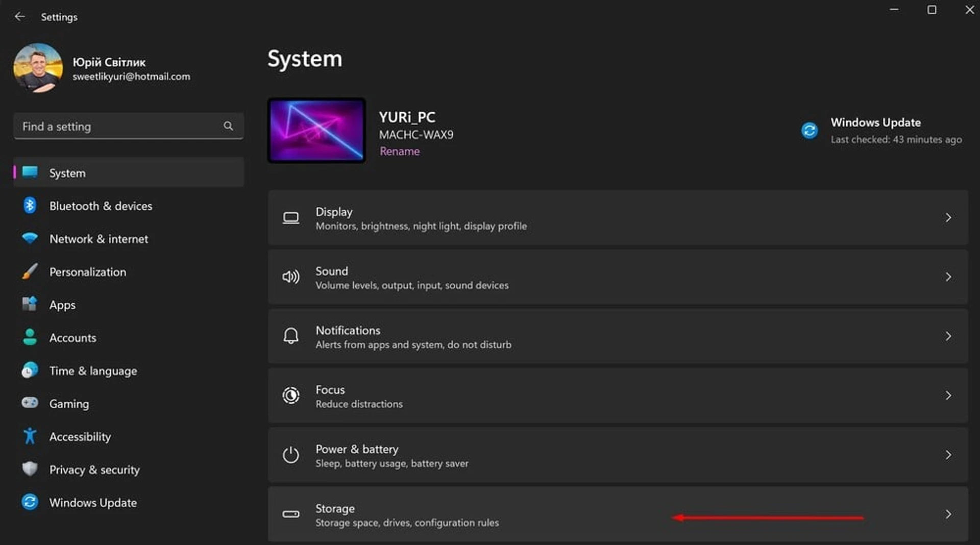Image resolution: width=980 pixels, height=545 pixels.
Task: Open Focus settings title
Action: (330, 389)
